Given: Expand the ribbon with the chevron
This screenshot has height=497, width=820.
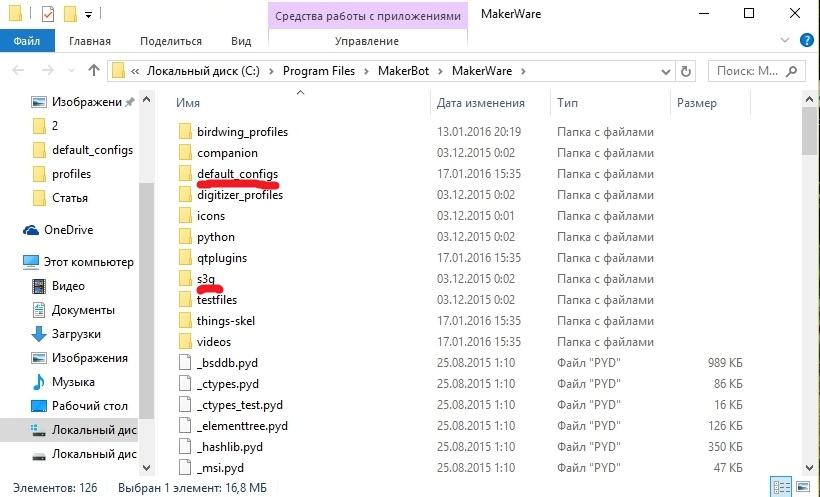Looking at the screenshot, I should [784, 40].
